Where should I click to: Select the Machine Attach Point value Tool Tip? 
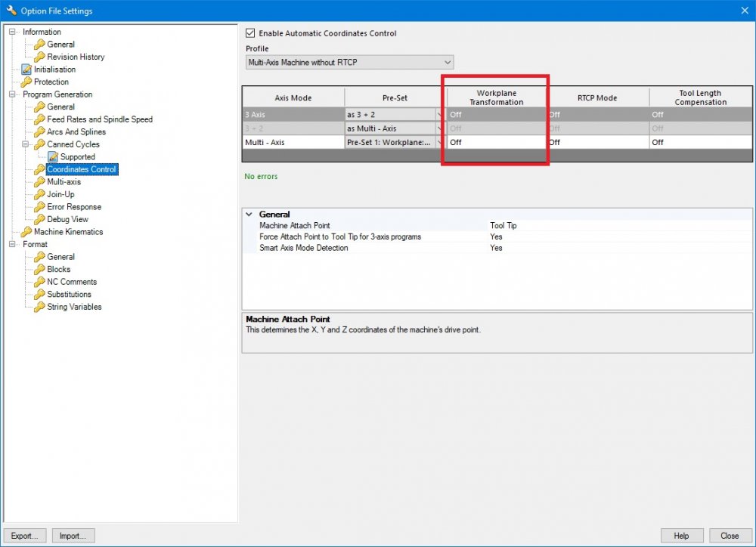pos(503,226)
